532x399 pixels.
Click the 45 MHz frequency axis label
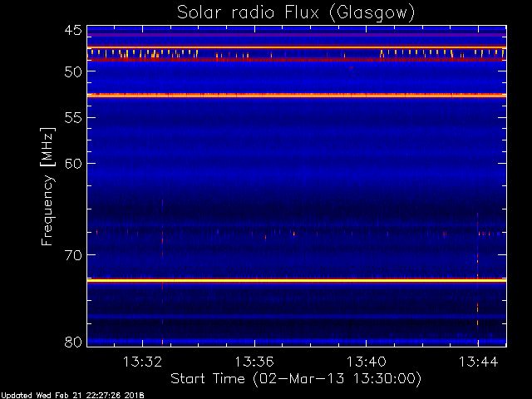click(73, 30)
